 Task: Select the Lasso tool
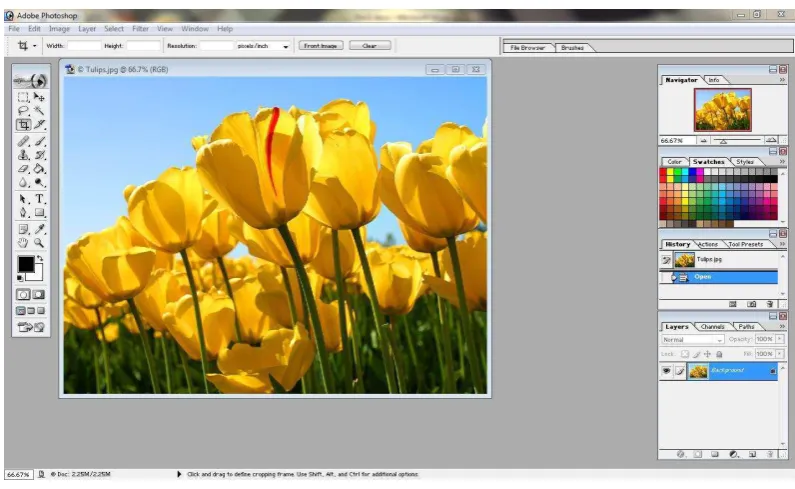[x=23, y=110]
